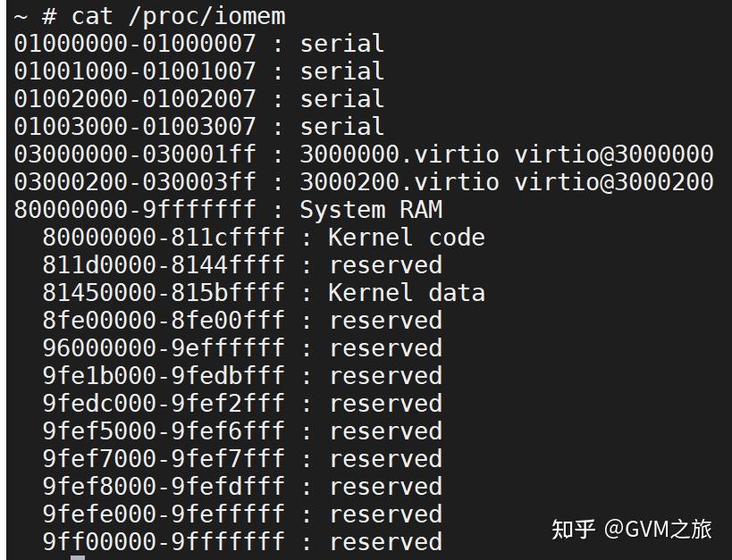
Task: Click the 96000000-9effffff reserved range
Action: click(163, 348)
